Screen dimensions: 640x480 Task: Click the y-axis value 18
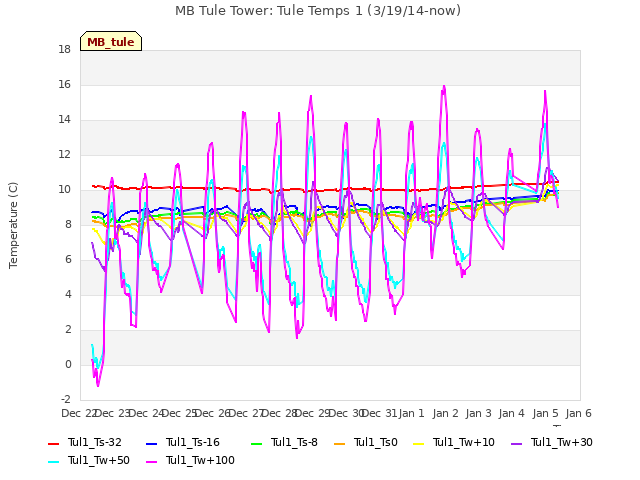click(x=64, y=49)
